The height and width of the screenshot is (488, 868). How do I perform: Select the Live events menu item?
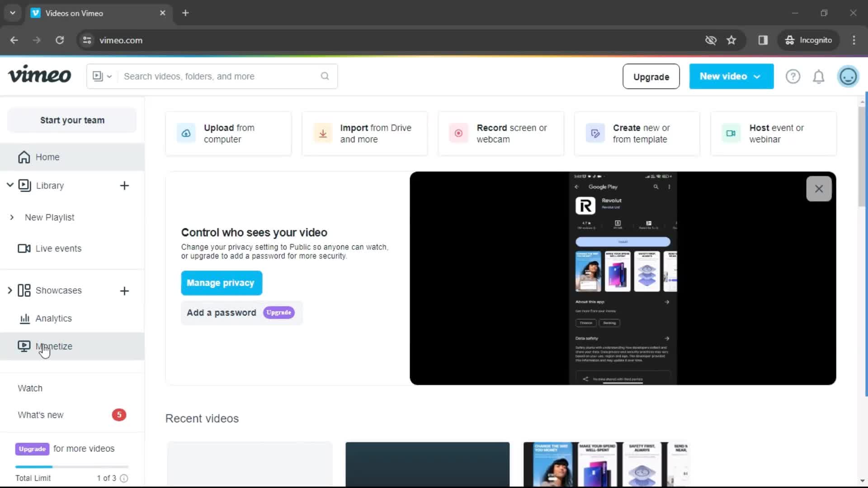coord(58,249)
